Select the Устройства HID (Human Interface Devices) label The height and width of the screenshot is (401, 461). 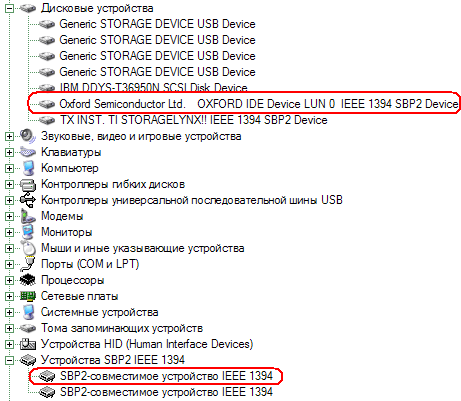[x=147, y=344]
